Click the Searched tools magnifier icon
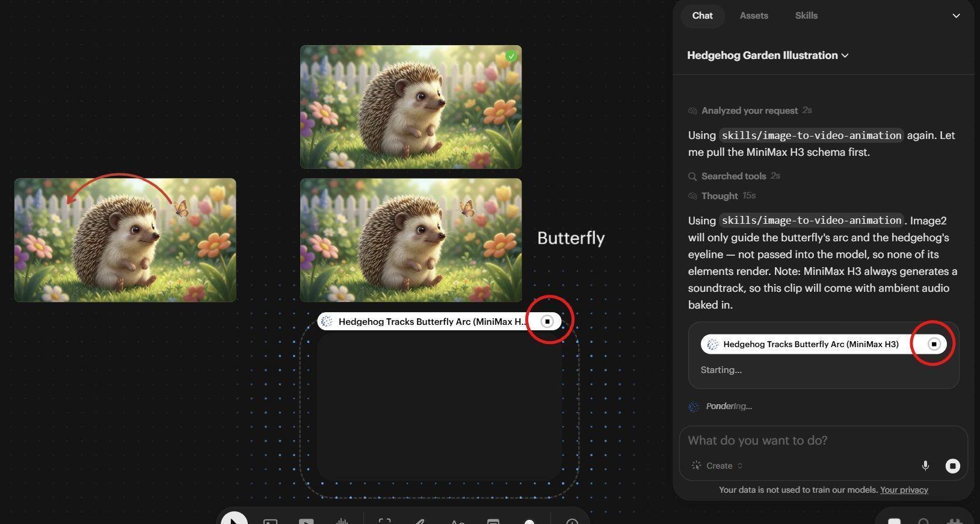This screenshot has width=980, height=524. [x=693, y=176]
